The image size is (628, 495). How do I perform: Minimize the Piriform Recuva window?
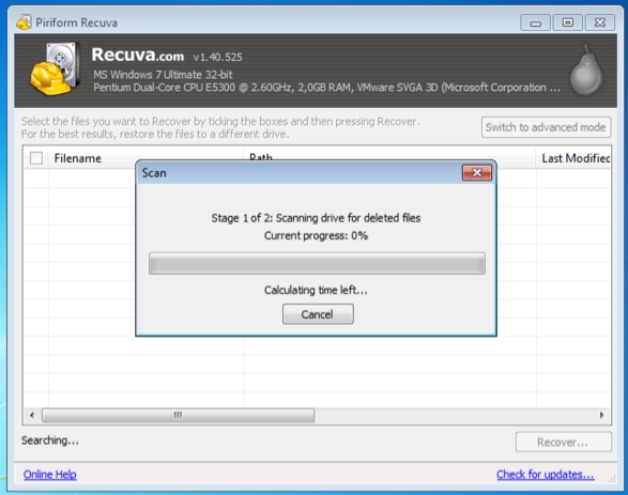(x=535, y=22)
